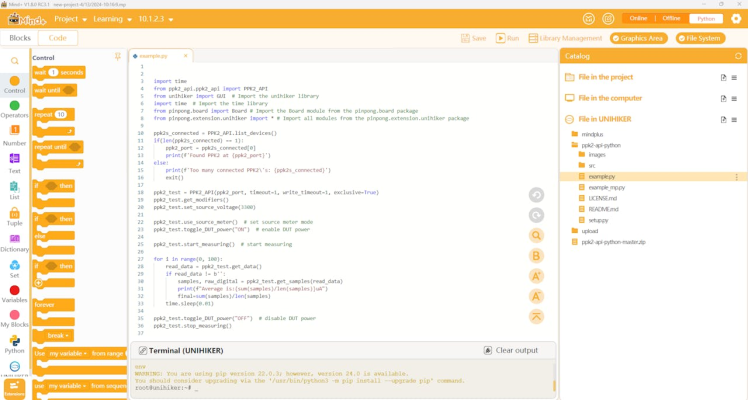
Task: Switch to Offline mode
Action: click(671, 18)
